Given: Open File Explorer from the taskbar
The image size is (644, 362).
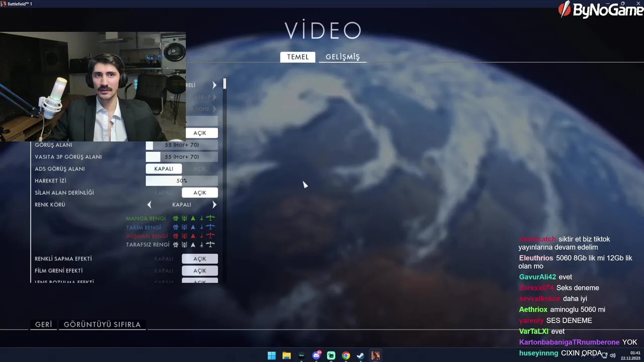Looking at the screenshot, I should click(286, 355).
